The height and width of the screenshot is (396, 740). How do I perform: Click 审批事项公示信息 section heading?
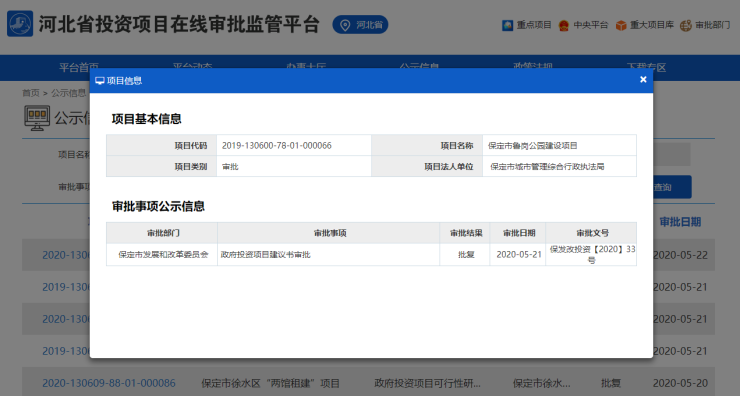pyautogui.click(x=158, y=206)
